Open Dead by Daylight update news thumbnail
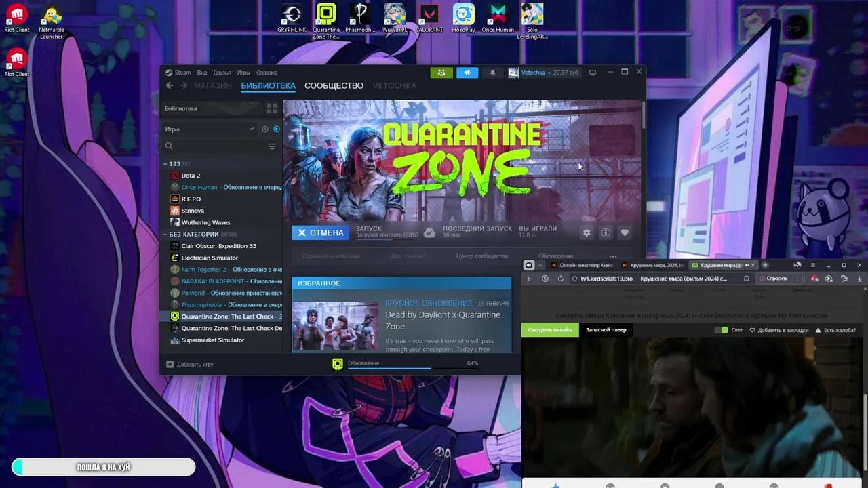The height and width of the screenshot is (488, 868). (x=335, y=326)
